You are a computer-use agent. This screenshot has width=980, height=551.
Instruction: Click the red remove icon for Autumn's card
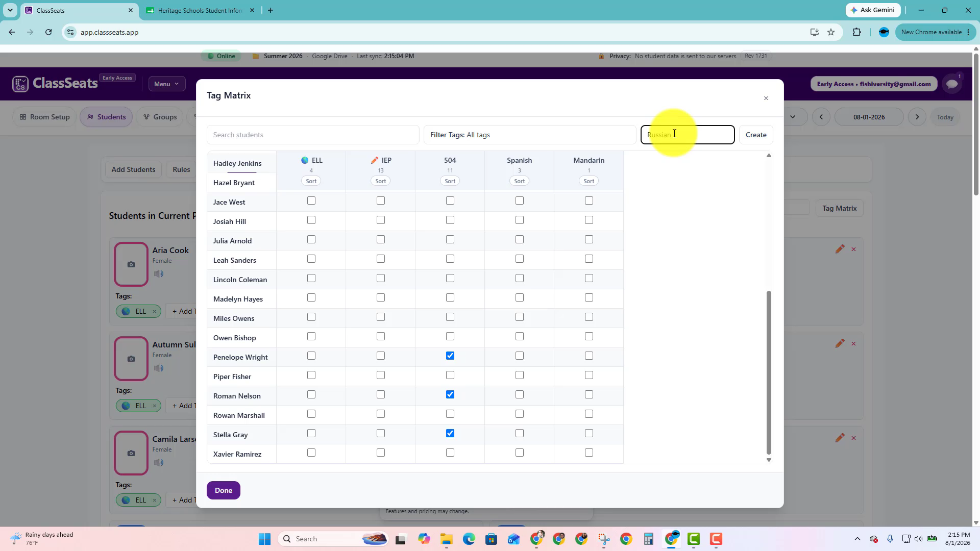point(853,344)
